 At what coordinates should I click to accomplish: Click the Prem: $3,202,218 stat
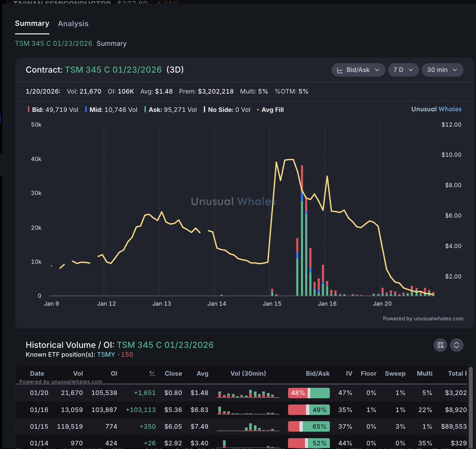pos(206,91)
